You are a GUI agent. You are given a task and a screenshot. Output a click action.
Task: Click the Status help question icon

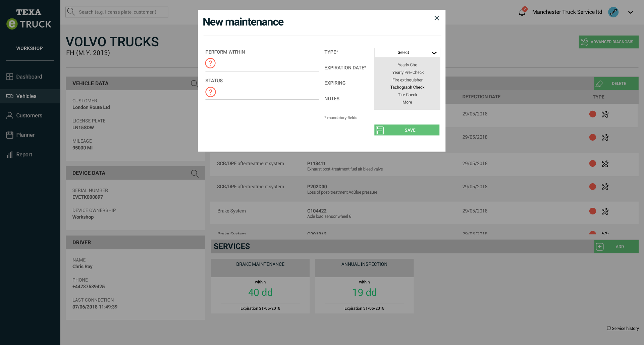(210, 92)
